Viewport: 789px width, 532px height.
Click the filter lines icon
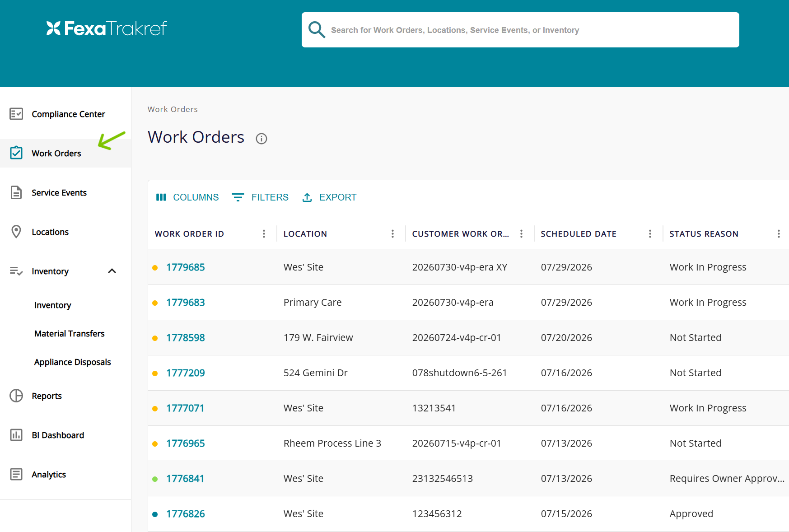(238, 197)
